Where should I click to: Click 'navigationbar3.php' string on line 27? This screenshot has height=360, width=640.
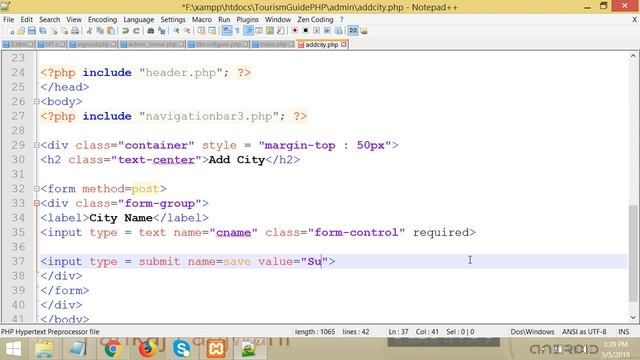pos(212,116)
